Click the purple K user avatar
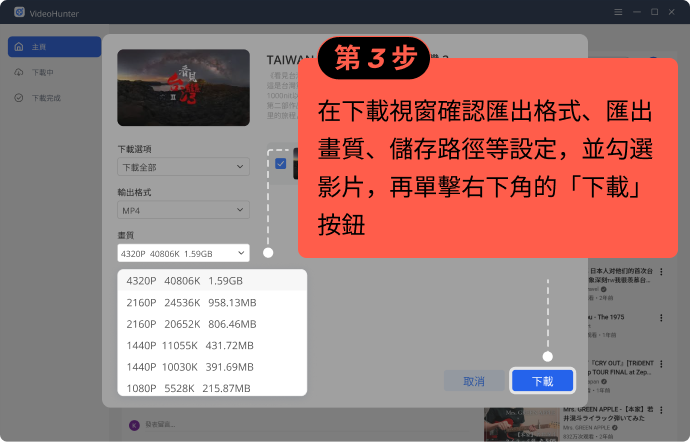This screenshot has width=690, height=442. coord(134,425)
